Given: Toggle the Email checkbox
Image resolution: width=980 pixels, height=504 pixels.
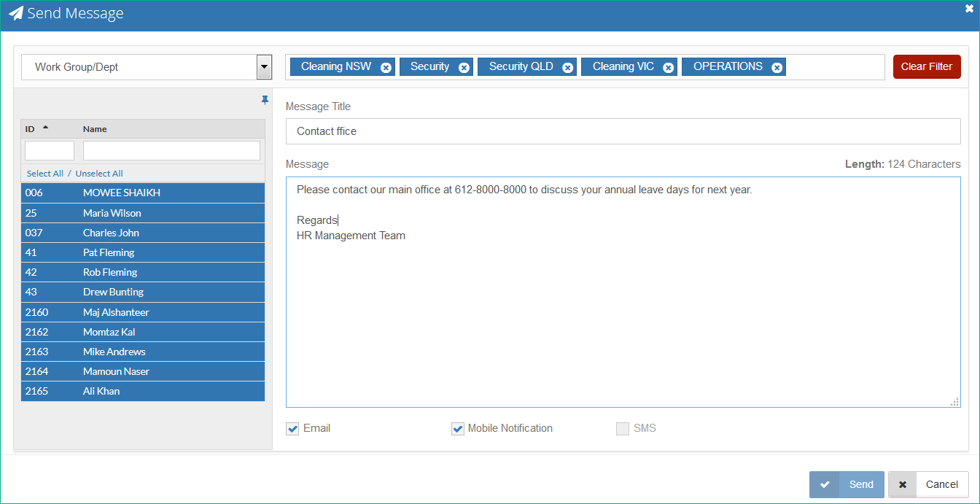Looking at the screenshot, I should (292, 429).
